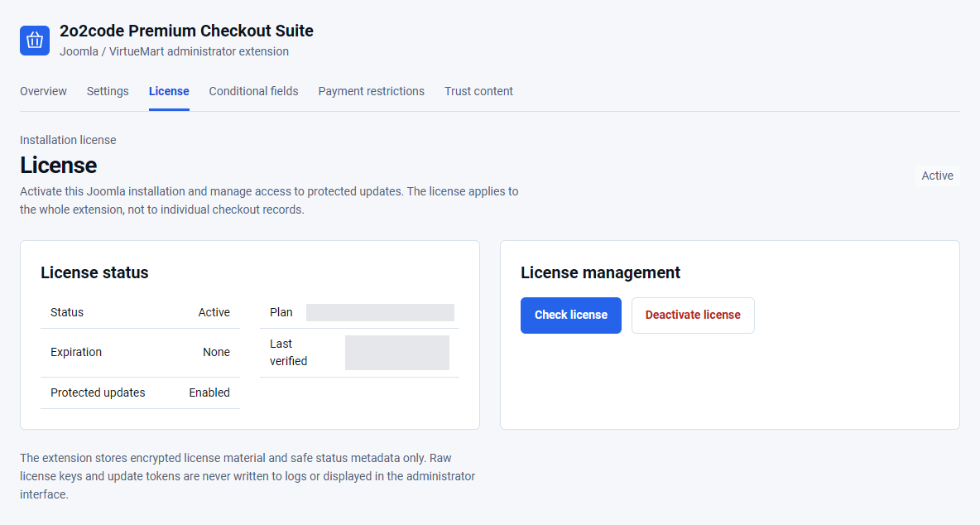The height and width of the screenshot is (525, 980).
Task: Click the Last verified label
Action: [288, 353]
